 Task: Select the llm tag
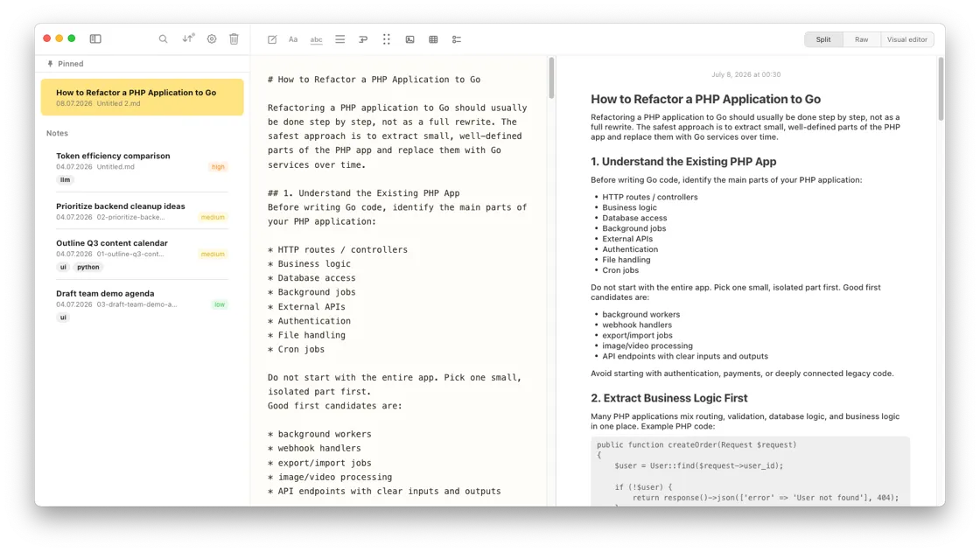point(65,179)
